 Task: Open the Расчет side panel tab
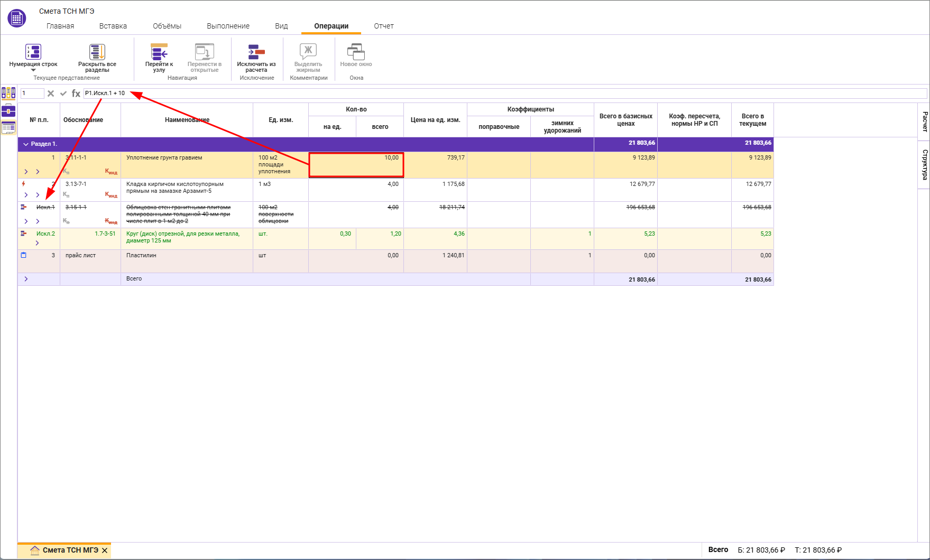click(924, 122)
